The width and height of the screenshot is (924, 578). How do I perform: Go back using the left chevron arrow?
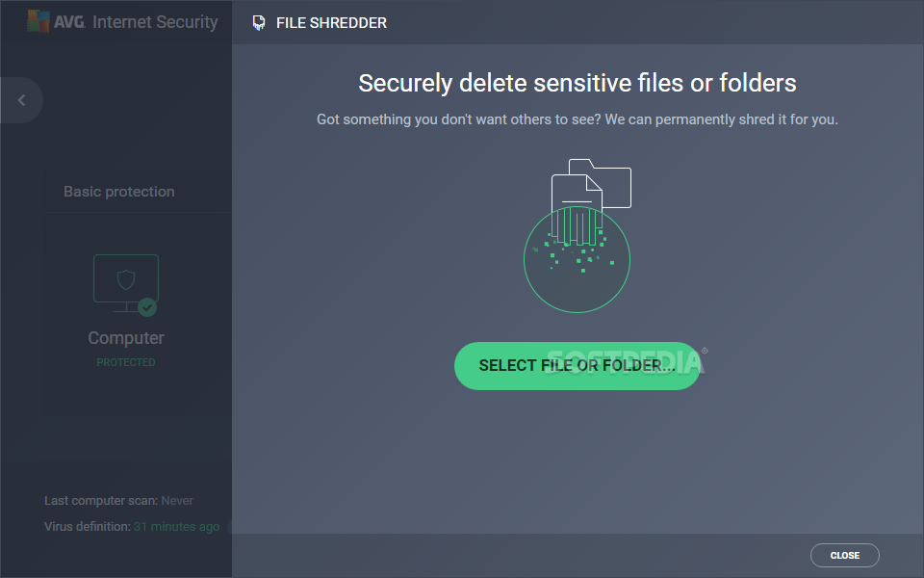pyautogui.click(x=22, y=100)
